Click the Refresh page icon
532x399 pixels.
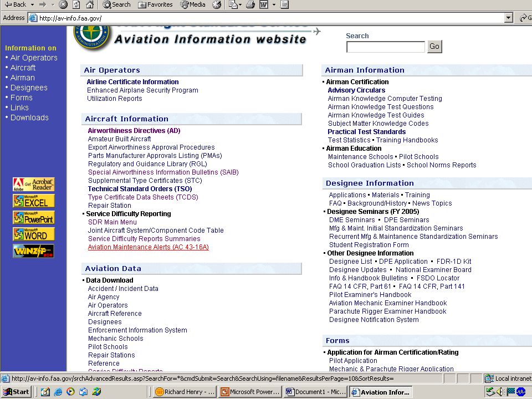coord(76,4)
